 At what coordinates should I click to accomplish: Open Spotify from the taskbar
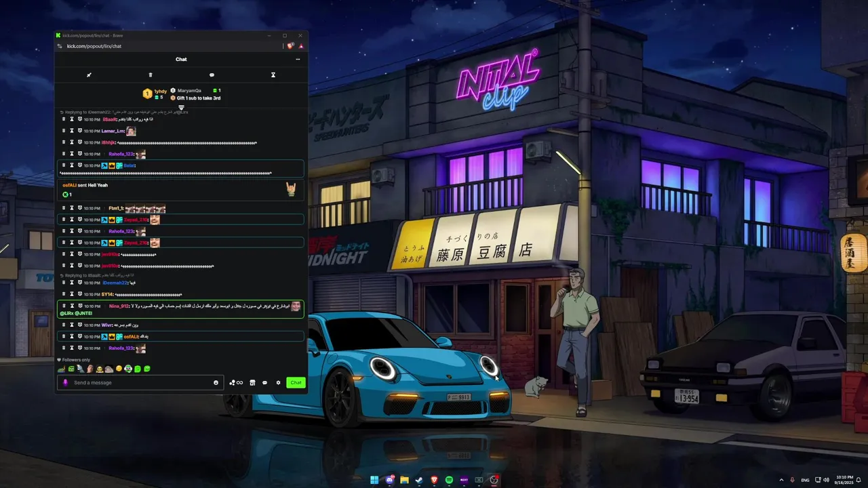(x=449, y=480)
